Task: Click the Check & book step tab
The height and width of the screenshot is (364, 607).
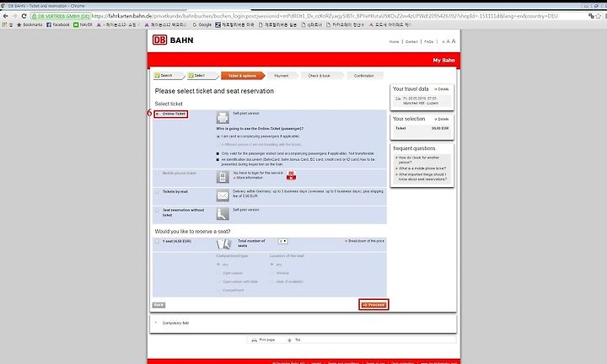Action: [322, 76]
